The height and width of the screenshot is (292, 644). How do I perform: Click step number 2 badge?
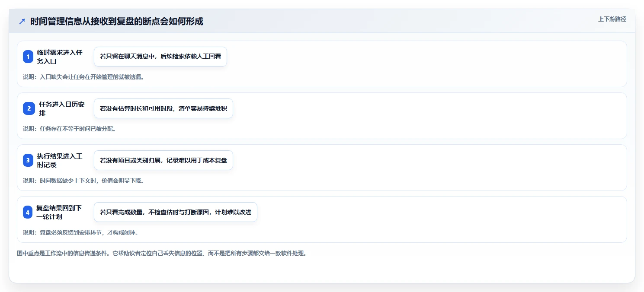(x=28, y=108)
